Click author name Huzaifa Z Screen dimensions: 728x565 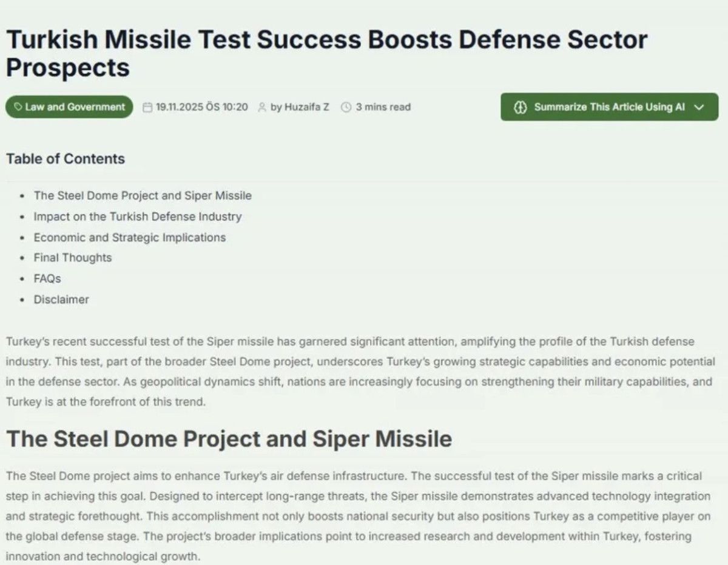point(300,107)
